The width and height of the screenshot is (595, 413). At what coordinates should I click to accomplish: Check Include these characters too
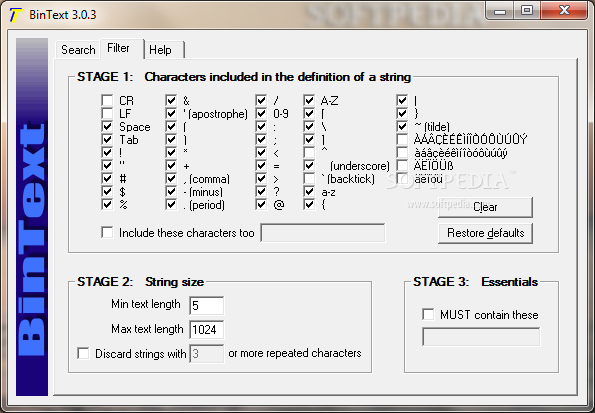[x=107, y=232]
